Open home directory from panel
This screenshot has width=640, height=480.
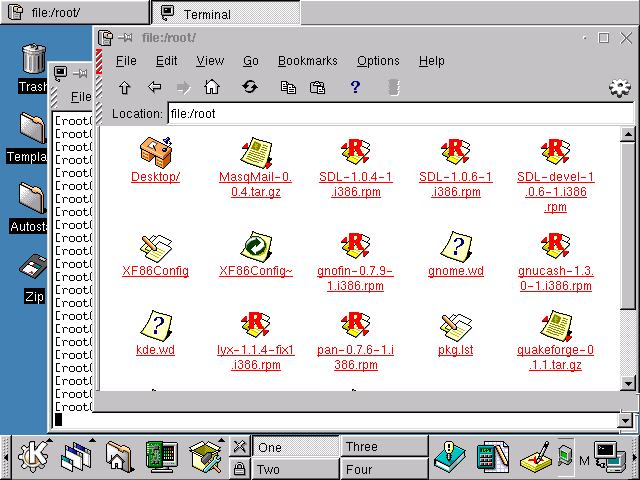coord(118,457)
